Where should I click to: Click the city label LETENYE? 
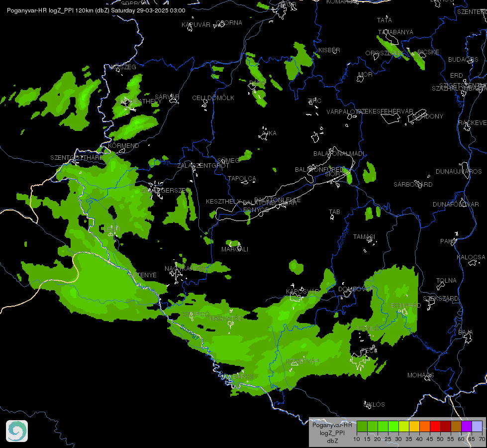pyautogui.click(x=143, y=275)
